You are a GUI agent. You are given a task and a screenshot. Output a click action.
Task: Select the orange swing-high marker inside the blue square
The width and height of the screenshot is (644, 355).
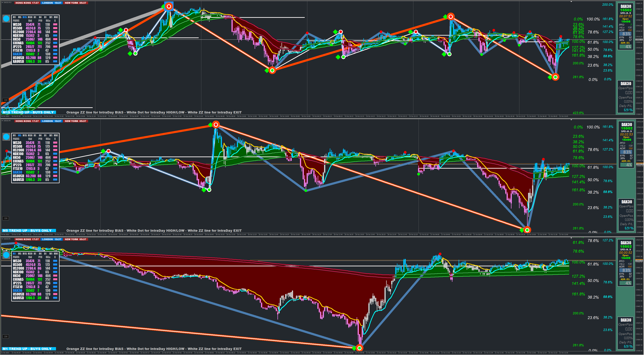coord(169,6)
